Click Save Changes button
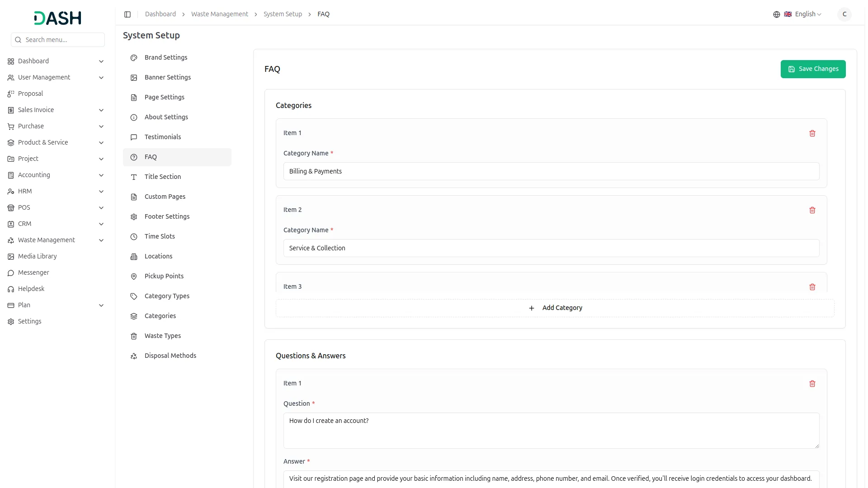The image size is (868, 488). 812,69
